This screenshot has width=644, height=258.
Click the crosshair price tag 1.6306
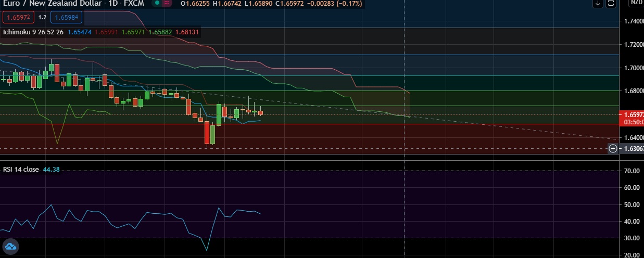(631, 149)
